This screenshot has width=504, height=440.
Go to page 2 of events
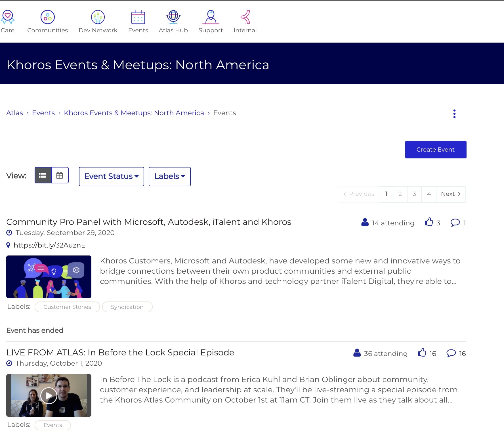coord(400,194)
